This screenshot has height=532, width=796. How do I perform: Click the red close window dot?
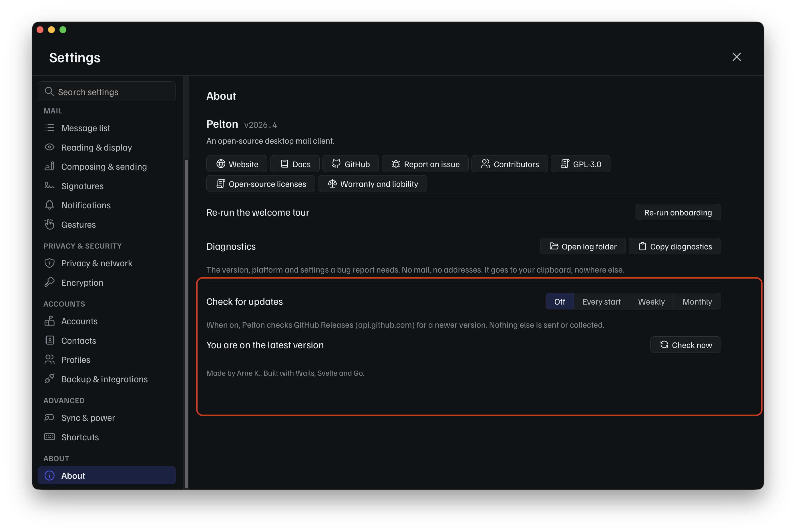40,29
